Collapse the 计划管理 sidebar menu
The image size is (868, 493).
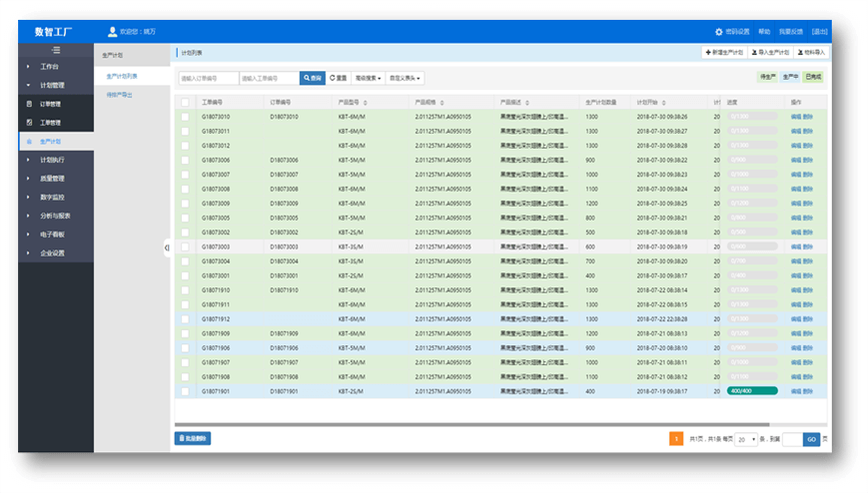click(55, 85)
